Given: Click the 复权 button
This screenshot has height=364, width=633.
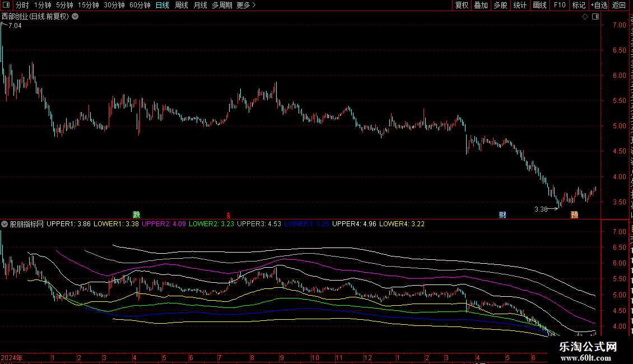Looking at the screenshot, I should (462, 5).
